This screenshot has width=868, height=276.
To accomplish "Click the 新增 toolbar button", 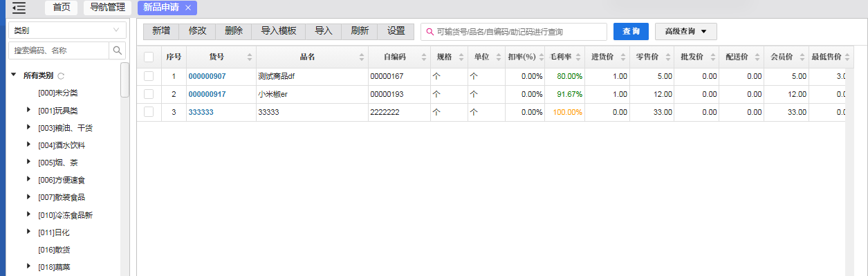I will (x=161, y=31).
